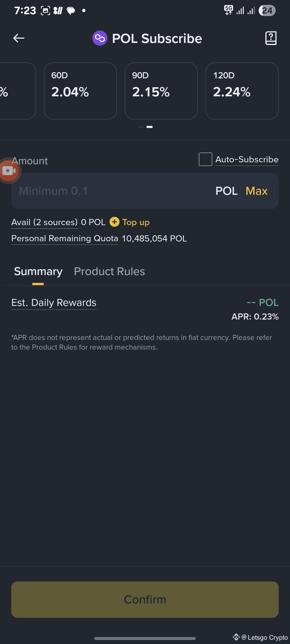Focus the Minimum 0.1 amount field

(107, 191)
